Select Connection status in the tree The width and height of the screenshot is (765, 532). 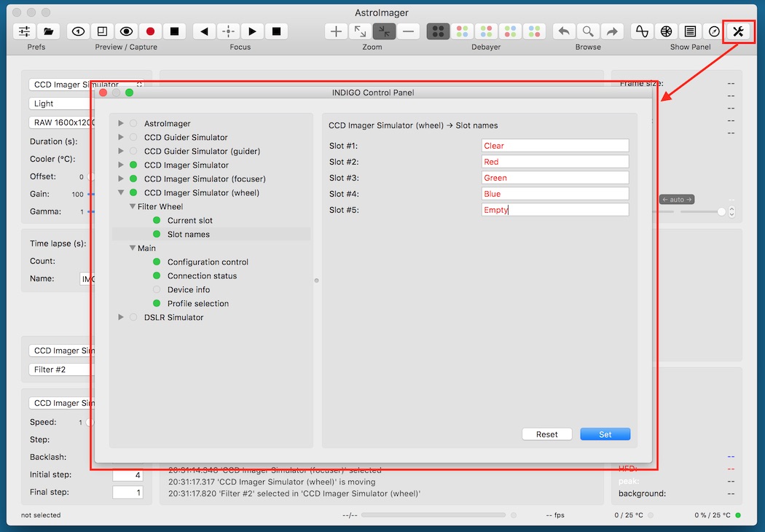[202, 275]
